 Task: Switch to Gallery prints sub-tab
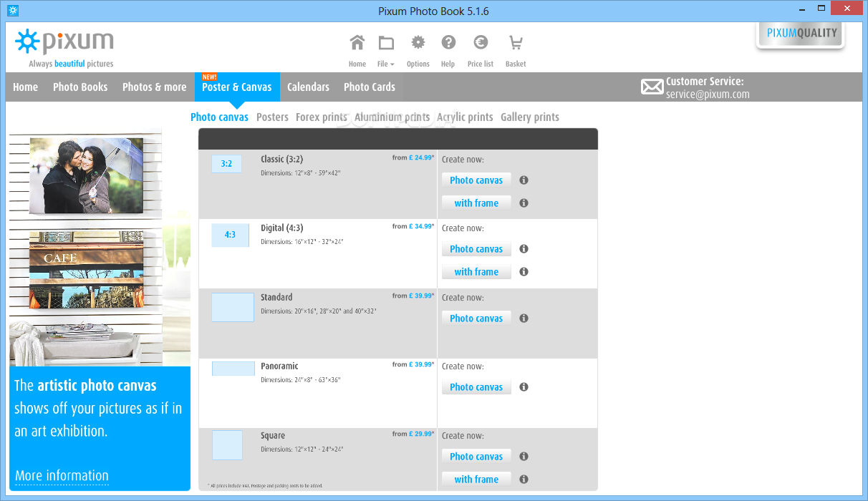530,117
